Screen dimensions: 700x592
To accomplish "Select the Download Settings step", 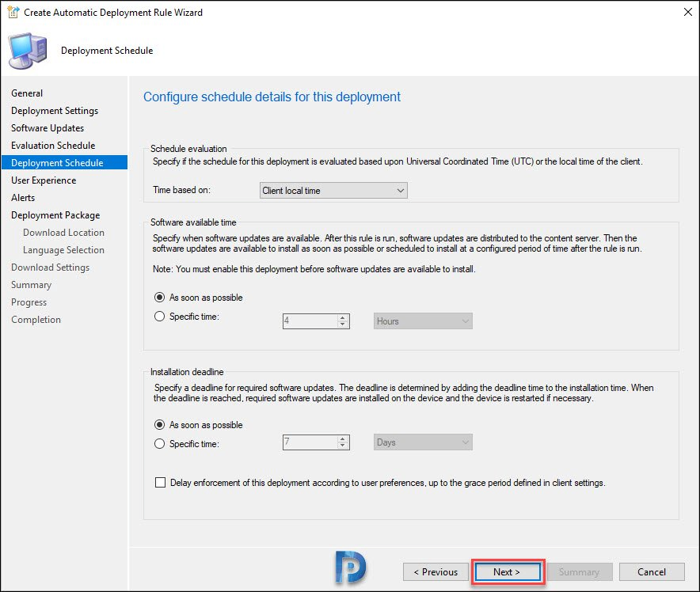I will click(x=51, y=268).
